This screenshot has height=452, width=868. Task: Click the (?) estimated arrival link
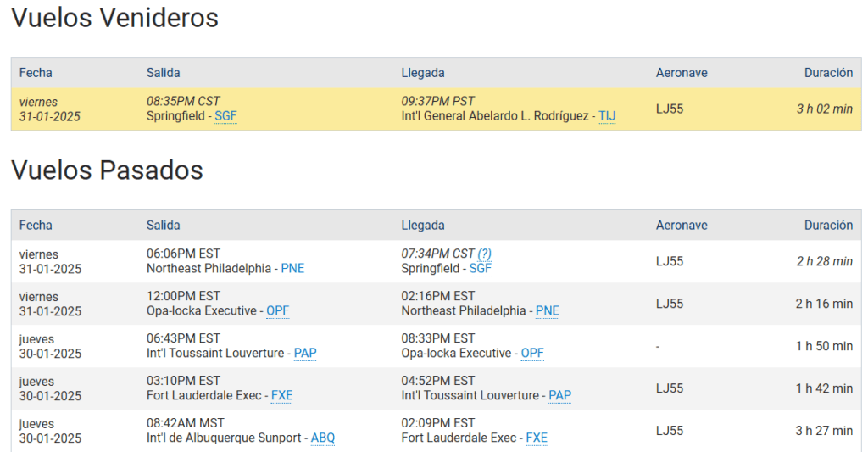coord(484,254)
